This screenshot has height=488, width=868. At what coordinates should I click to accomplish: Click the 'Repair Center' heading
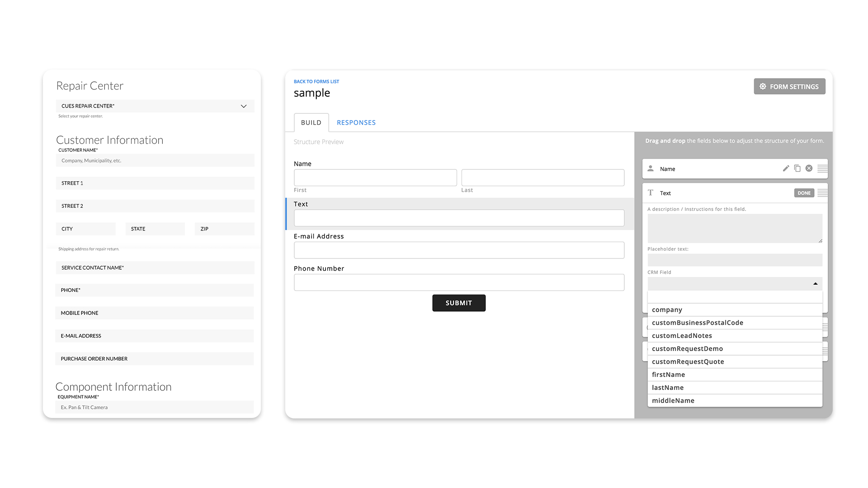[x=90, y=86]
